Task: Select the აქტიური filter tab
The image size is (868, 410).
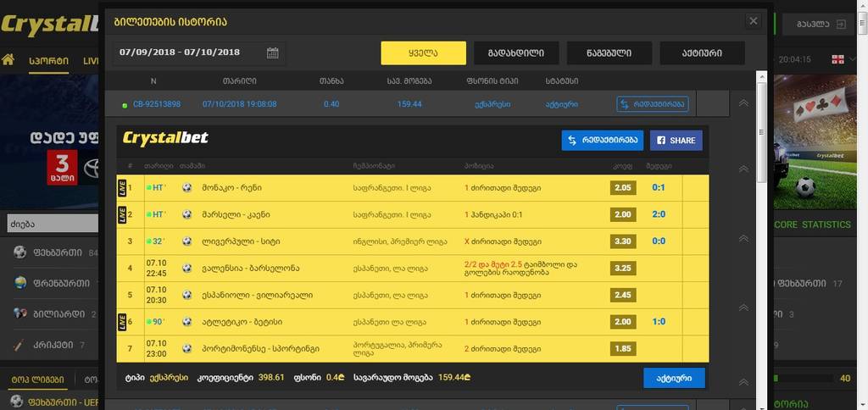Action: (x=702, y=53)
